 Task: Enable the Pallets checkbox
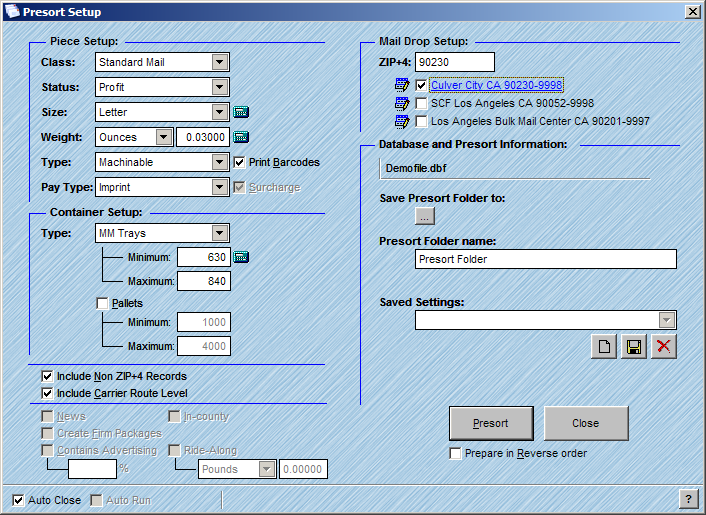[x=102, y=303]
